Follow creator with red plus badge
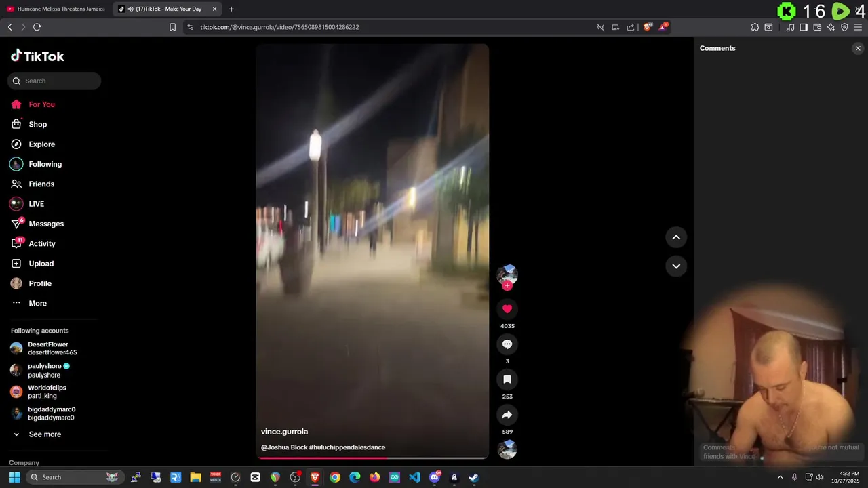 tap(507, 286)
